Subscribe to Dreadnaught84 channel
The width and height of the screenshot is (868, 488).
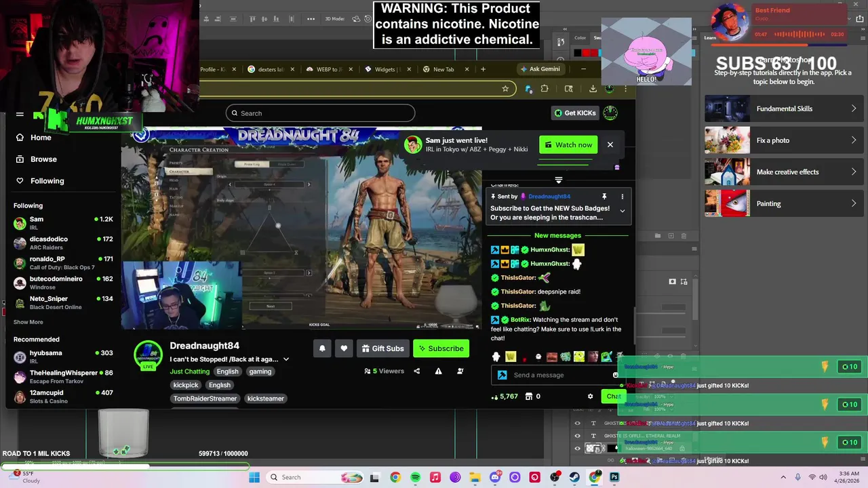(441, 348)
